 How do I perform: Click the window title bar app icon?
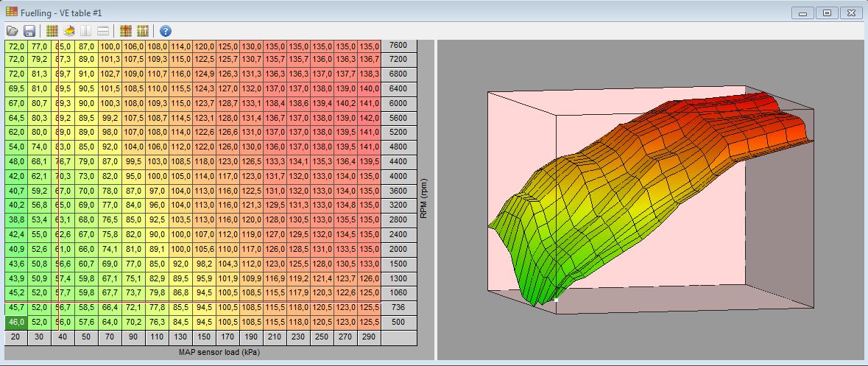pos(12,12)
